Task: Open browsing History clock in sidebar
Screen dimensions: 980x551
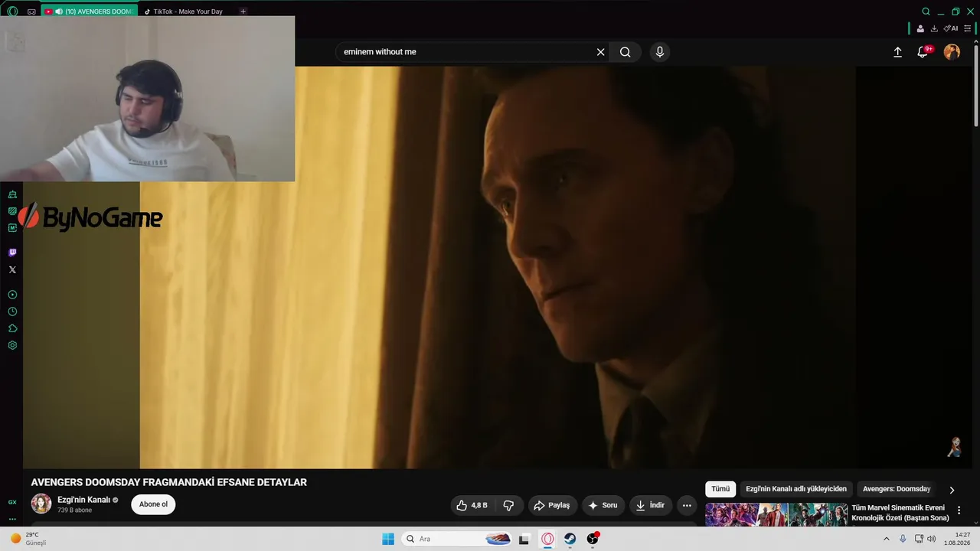Action: point(12,311)
